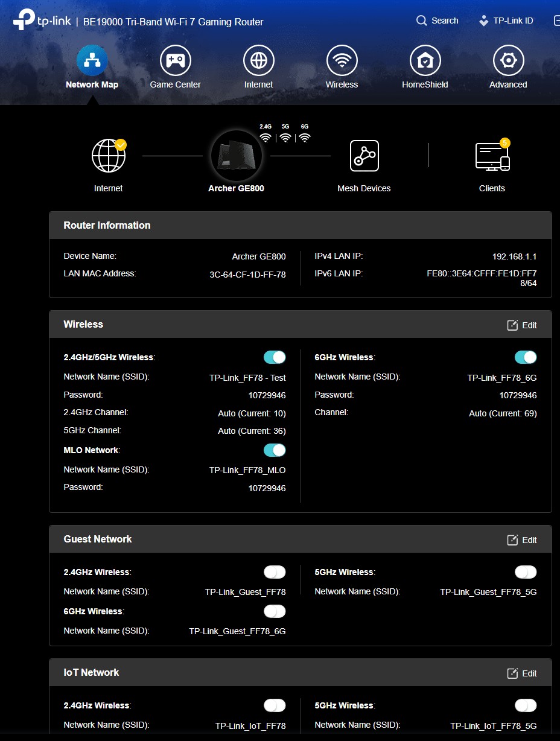Disable the 2.4GHz/5GHz Wireless toggle
The image size is (560, 741).
tap(275, 357)
